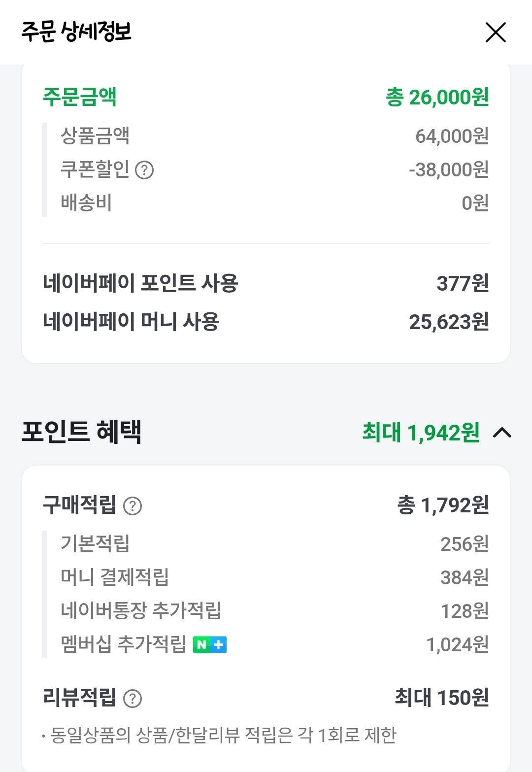Tap the 리뷰적립 help question mark icon
Image resolution: width=532 pixels, height=772 pixels.
133,698
